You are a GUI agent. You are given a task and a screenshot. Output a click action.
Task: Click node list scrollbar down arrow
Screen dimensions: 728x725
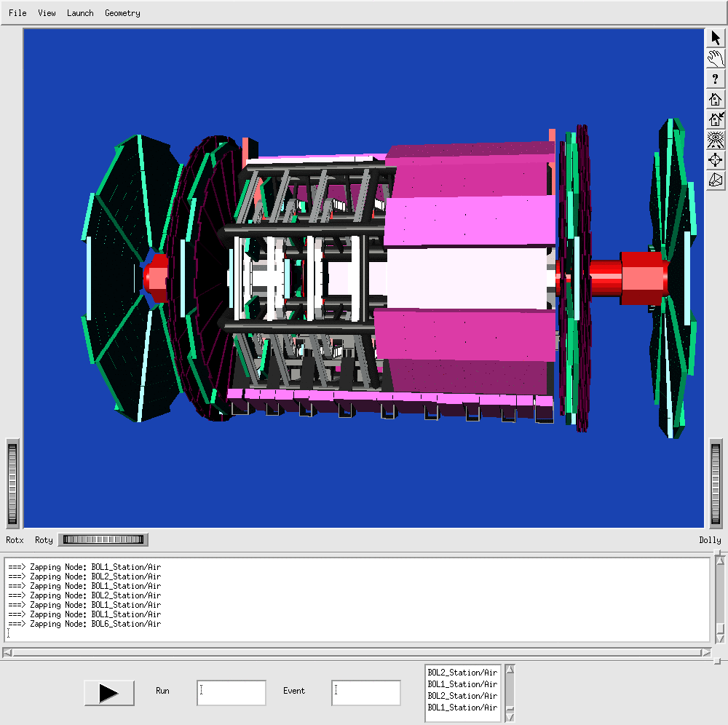pos(510,716)
